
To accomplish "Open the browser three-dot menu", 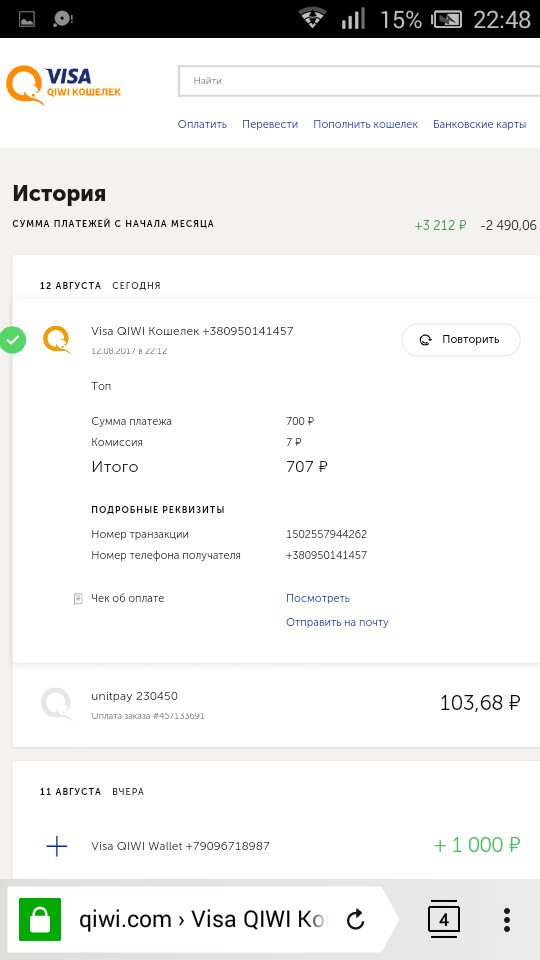I will point(506,919).
